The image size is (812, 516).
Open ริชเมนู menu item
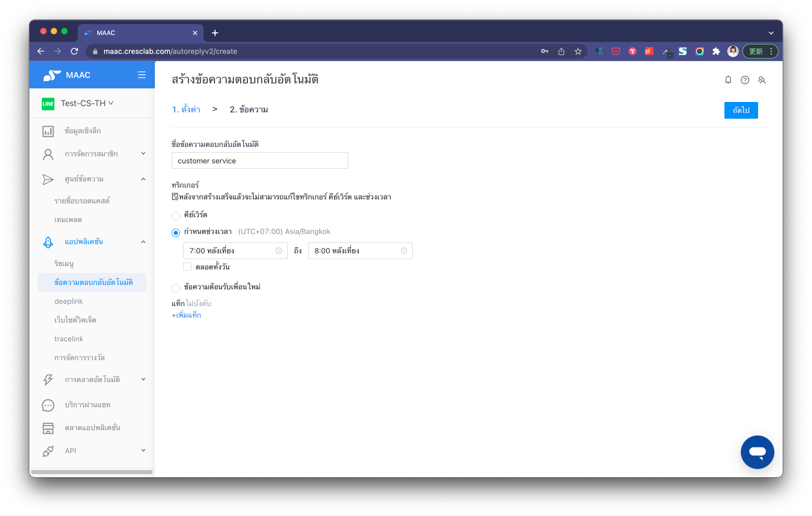click(64, 263)
